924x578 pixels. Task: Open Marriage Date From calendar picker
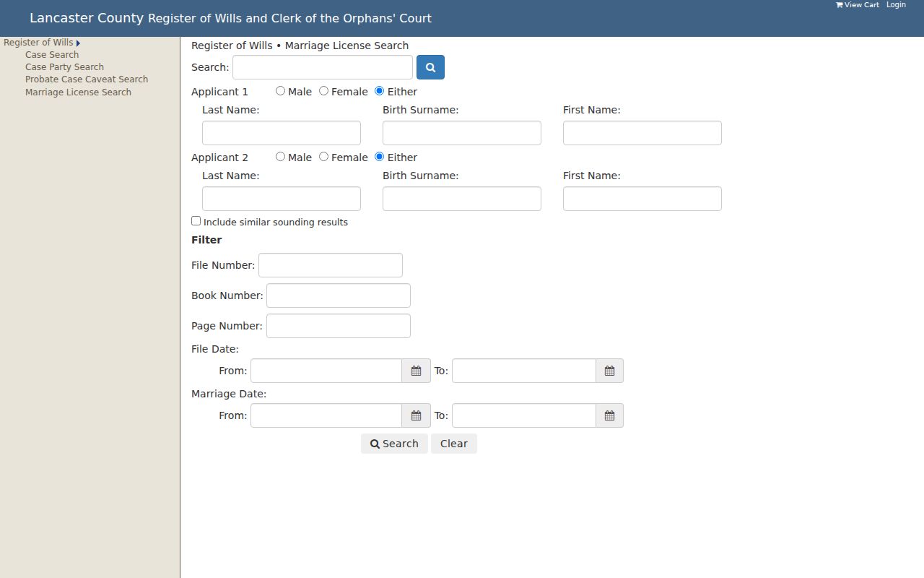coord(416,415)
